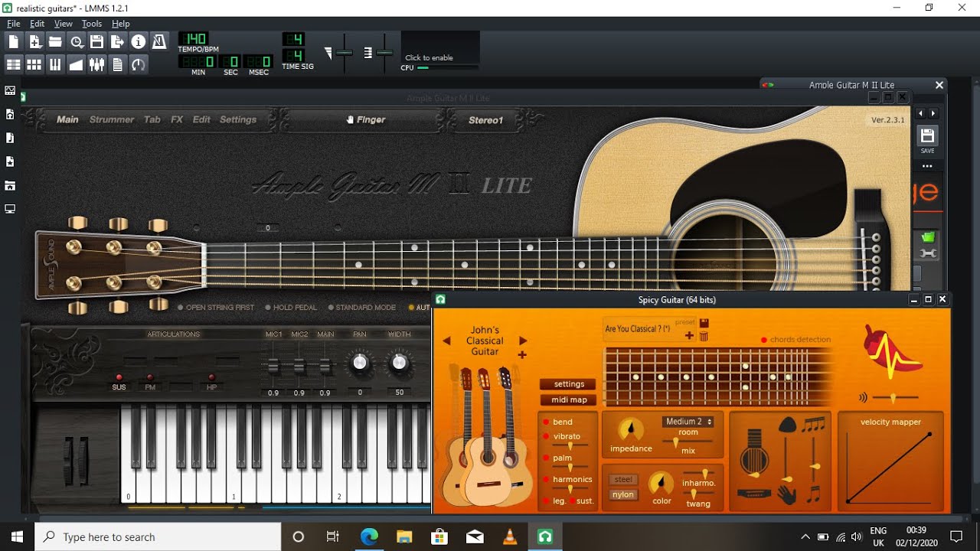Open My Projects sidebar icon

10,114
